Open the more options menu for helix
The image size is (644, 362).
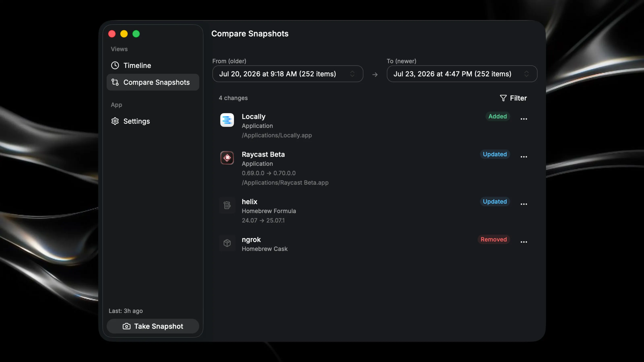click(x=524, y=204)
